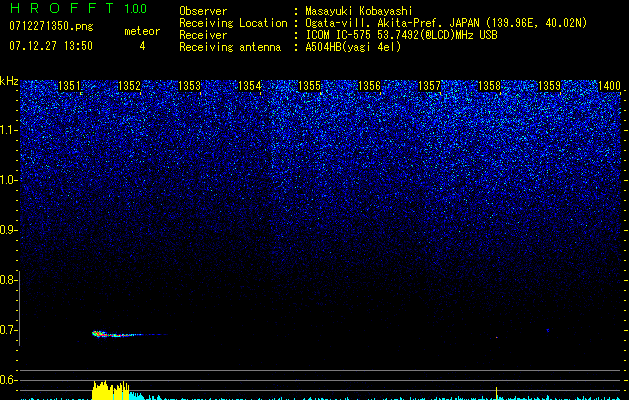
Task: Click the 1359 time marker
Action: point(550,86)
